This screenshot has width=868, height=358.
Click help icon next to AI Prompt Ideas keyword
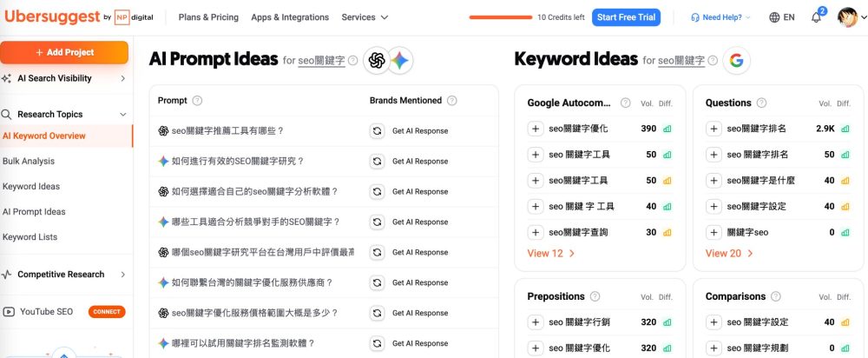coord(353,61)
